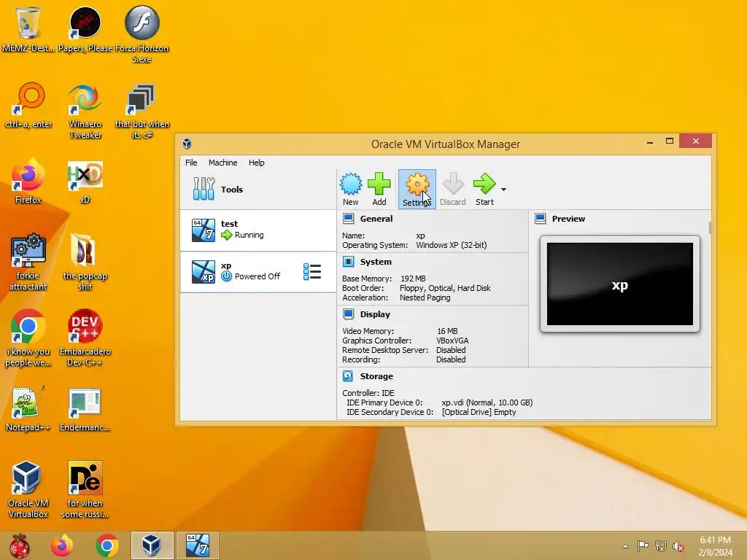Screen dimensions: 747x560
Task: Click '[Optical Drive] Empty' storage entry
Action: click(x=479, y=412)
